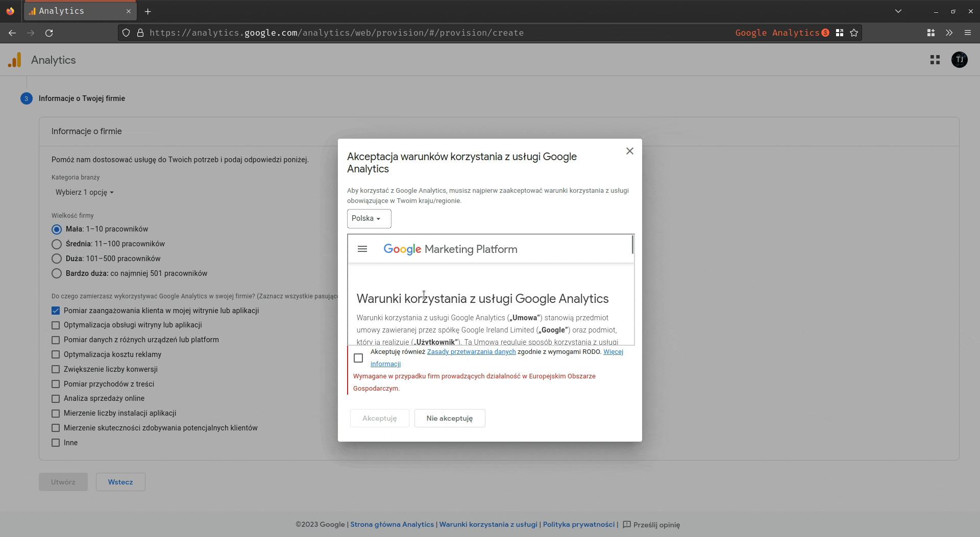The height and width of the screenshot is (537, 980).
Task: Open the Firefox application menu
Action: point(967,33)
